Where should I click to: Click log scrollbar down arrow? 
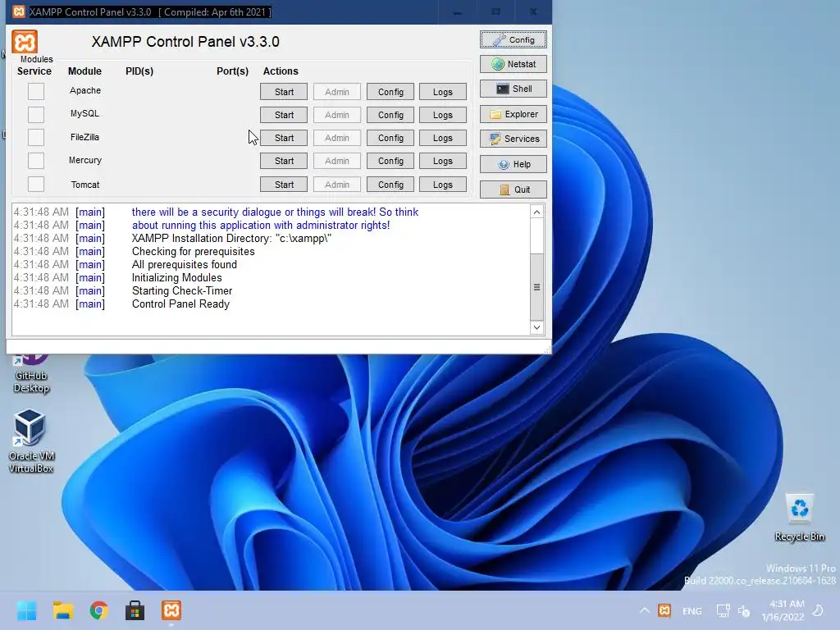536,327
